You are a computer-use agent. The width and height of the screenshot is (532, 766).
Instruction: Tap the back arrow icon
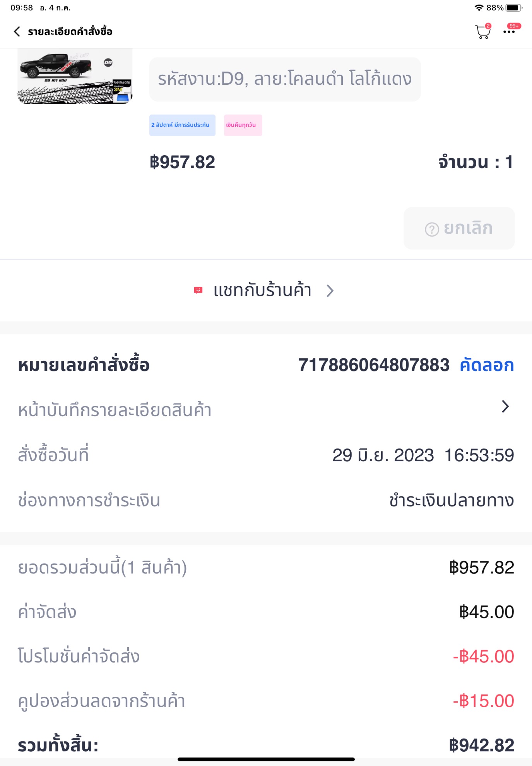(17, 31)
